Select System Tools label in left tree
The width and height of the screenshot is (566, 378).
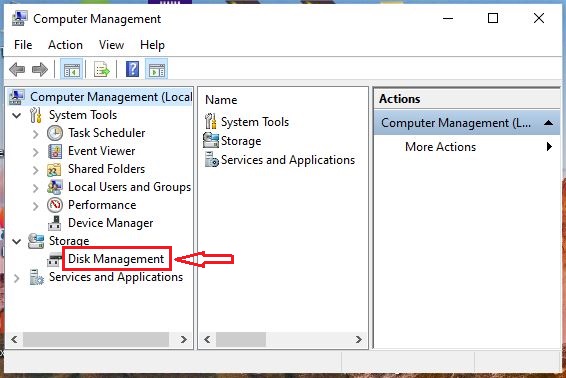tap(83, 115)
